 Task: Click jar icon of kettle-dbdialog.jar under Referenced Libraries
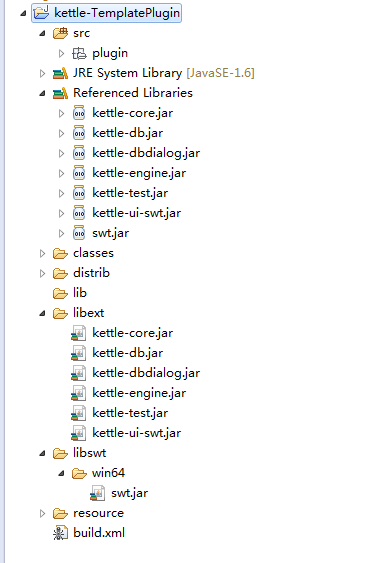coord(79,153)
